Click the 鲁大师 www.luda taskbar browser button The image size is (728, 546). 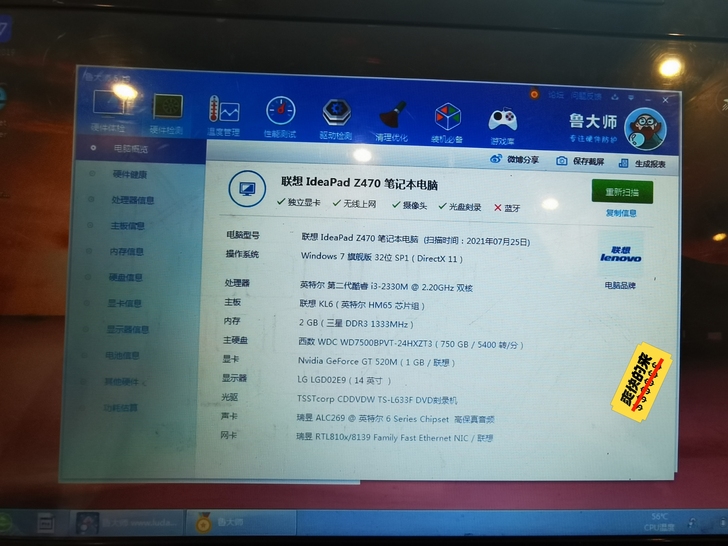tap(127, 522)
